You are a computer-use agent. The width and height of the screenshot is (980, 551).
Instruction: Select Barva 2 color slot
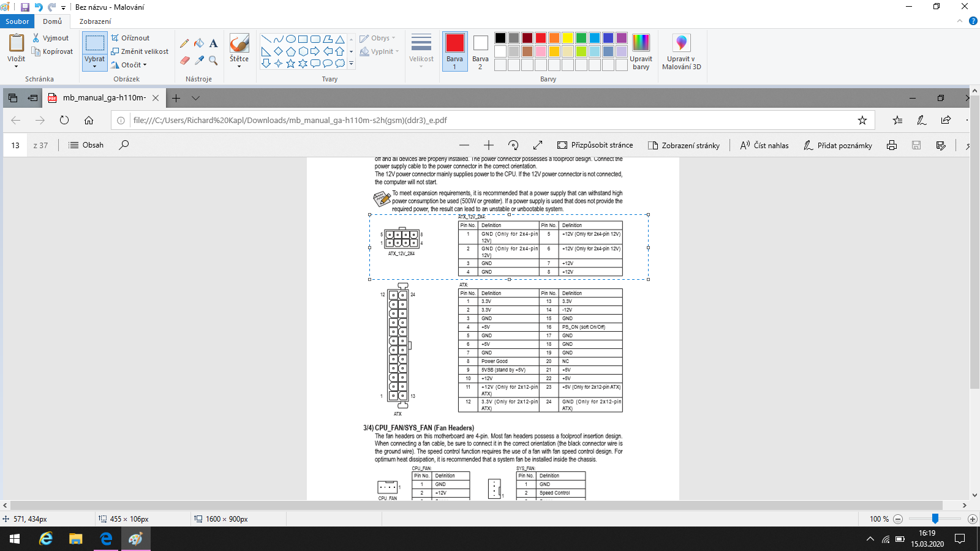[x=480, y=51]
